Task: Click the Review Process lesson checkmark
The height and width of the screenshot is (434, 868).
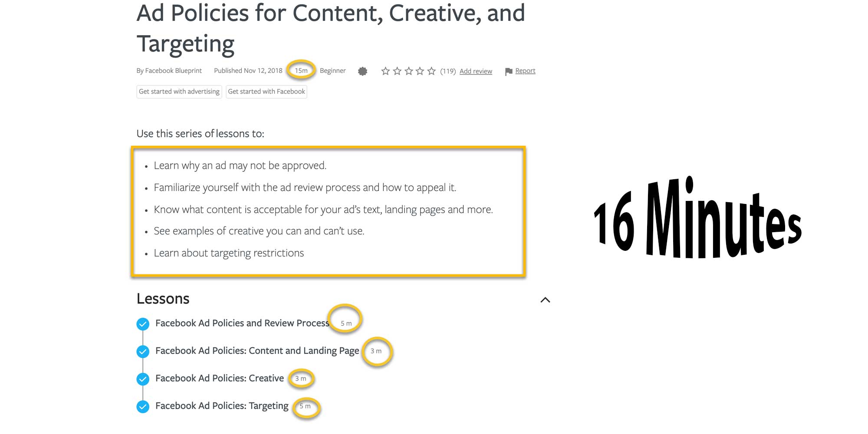Action: click(143, 324)
